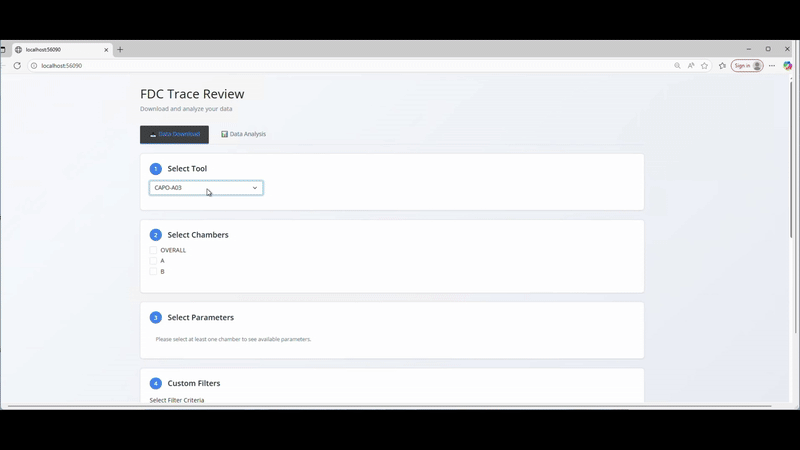Add page to favorites with star icon
800x450 pixels.
[x=705, y=66]
